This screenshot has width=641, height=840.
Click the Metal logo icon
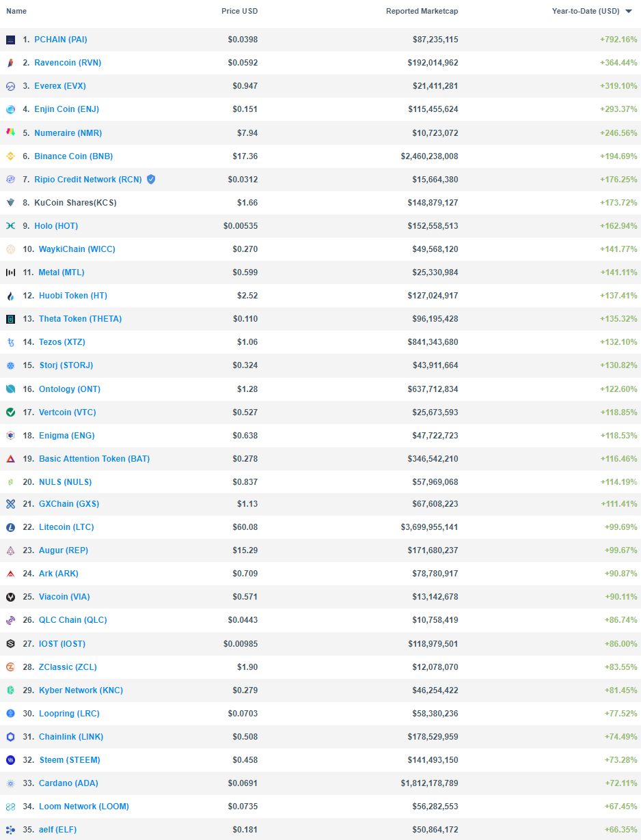10,272
